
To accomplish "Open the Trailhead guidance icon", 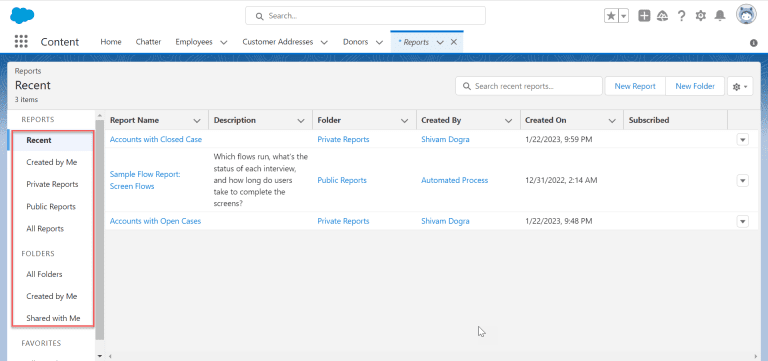I will tap(662, 16).
